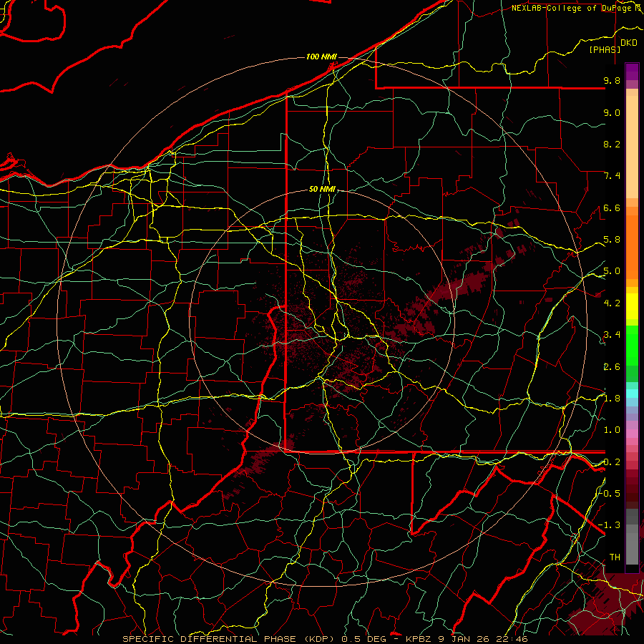The image size is (644, 644).
Task: Click the TH threshold label
Action: [615, 557]
